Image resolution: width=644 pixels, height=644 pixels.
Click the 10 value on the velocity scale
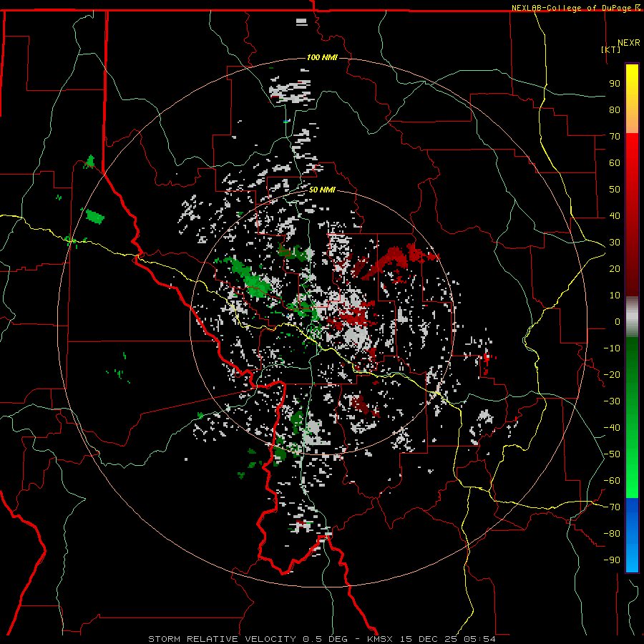click(x=615, y=296)
